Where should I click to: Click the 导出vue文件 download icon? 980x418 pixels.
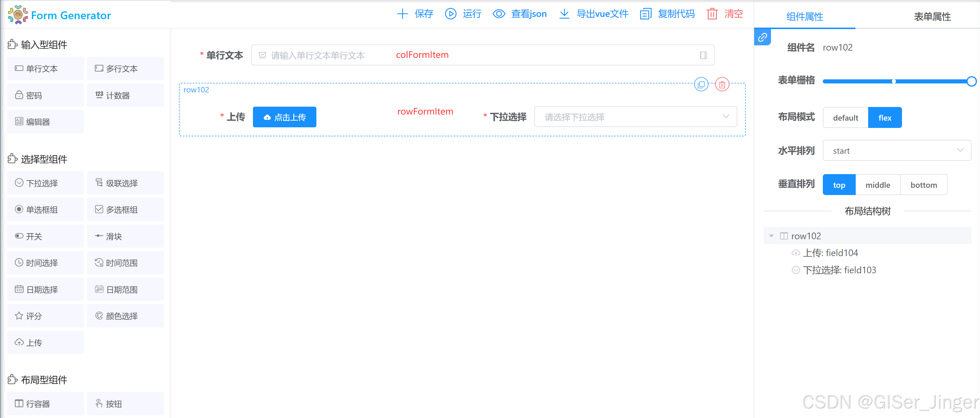click(564, 14)
